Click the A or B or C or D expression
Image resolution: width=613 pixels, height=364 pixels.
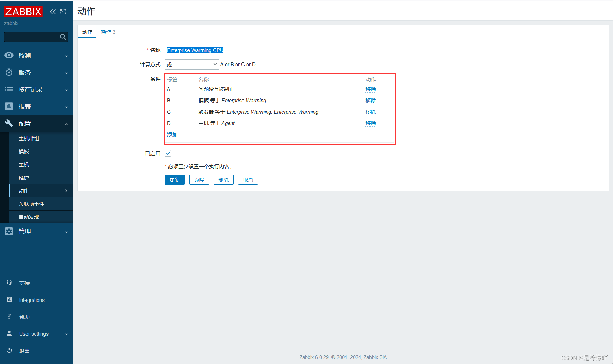point(238,65)
